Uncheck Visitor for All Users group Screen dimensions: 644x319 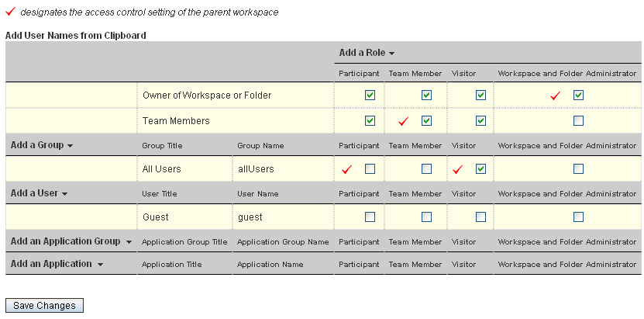480,169
